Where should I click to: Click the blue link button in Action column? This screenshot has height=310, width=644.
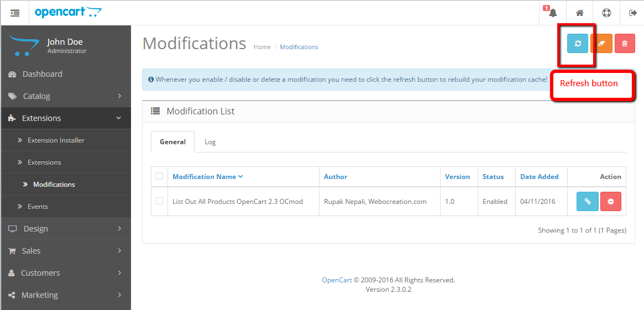587,202
